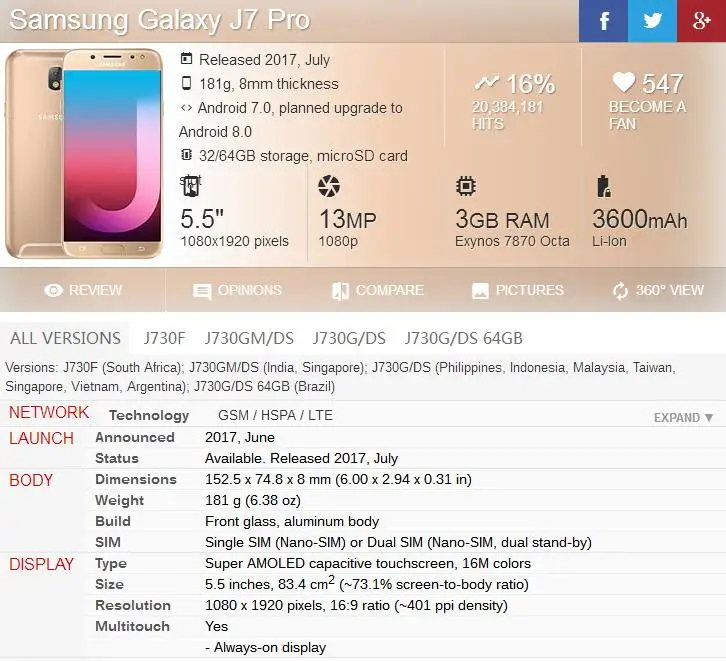Click the 20,384,181 hits counter
Screen dimensions: 726x661
tap(507, 115)
